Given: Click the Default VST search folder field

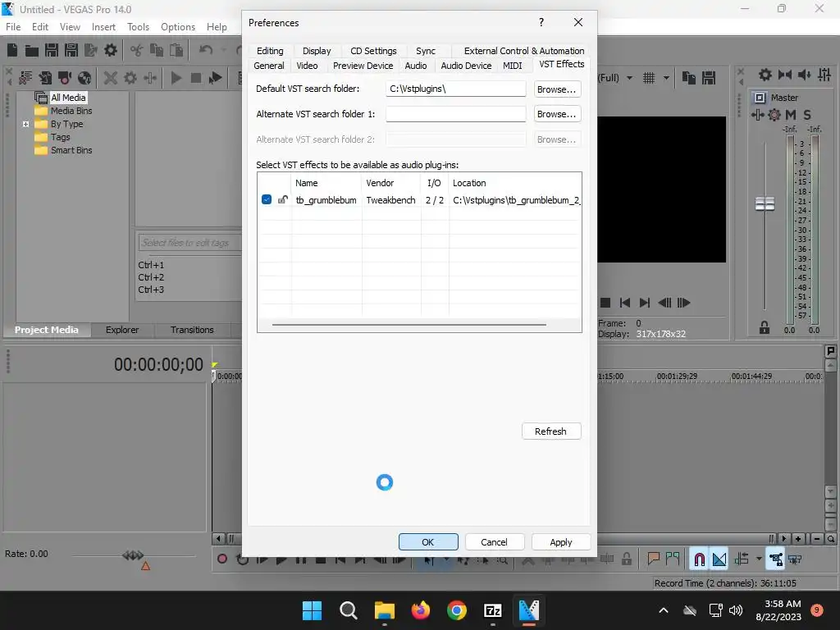Looking at the screenshot, I should (456, 89).
